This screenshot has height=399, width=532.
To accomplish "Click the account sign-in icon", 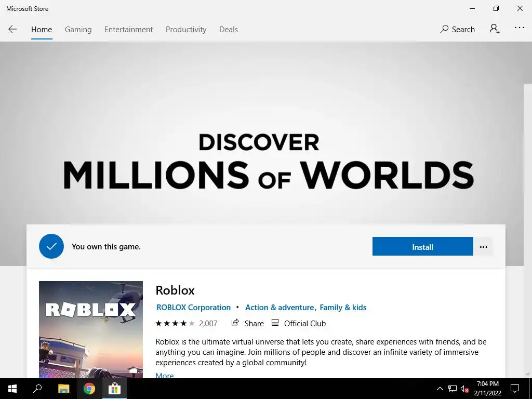I will 495,29.
